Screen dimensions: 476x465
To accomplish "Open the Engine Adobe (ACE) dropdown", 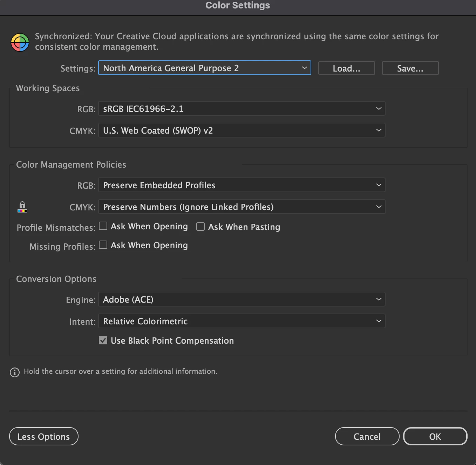I will [x=242, y=299].
